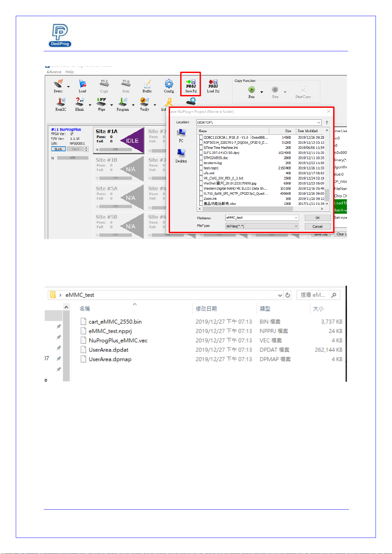Click the Save Prj icon
This screenshot has height=554, width=392.
pyautogui.click(x=191, y=84)
